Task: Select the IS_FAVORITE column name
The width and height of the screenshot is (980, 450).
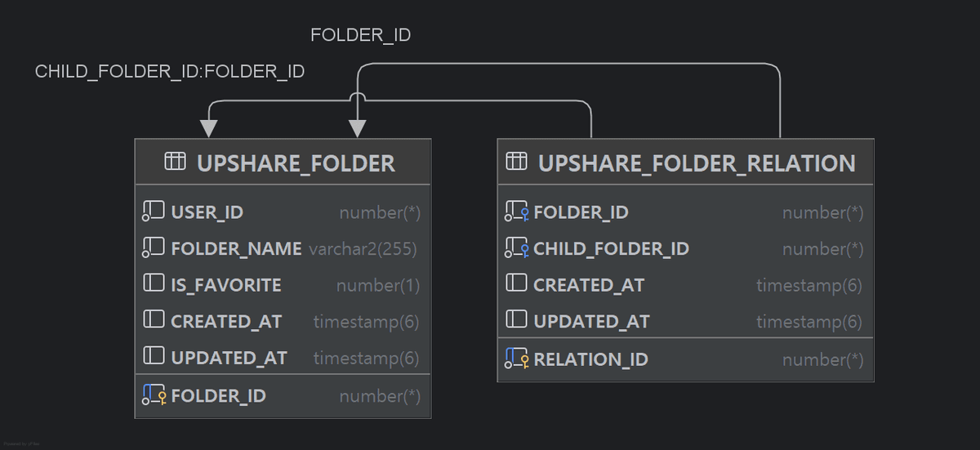Action: [x=226, y=285]
